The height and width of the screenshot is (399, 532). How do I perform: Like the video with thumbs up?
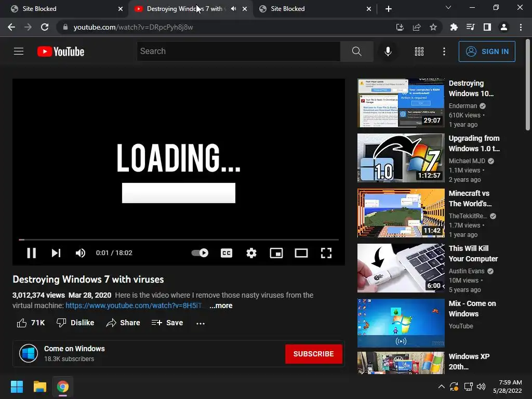click(31, 323)
